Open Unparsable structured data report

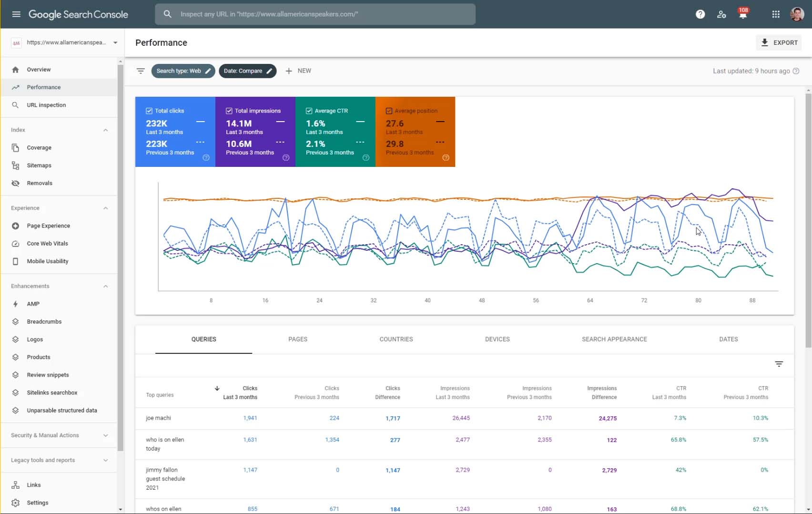click(x=59, y=411)
